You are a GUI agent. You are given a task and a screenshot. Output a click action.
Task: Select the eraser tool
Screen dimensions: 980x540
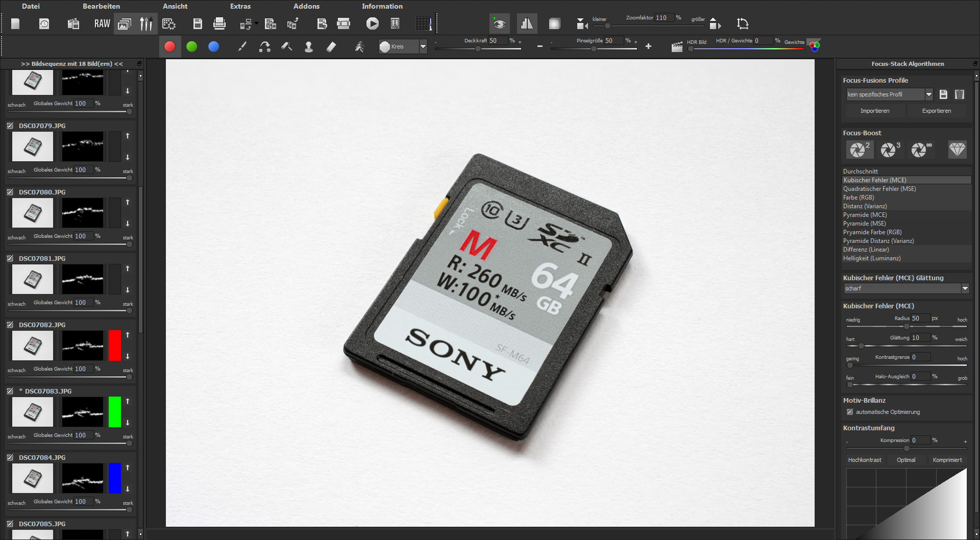[x=331, y=46]
